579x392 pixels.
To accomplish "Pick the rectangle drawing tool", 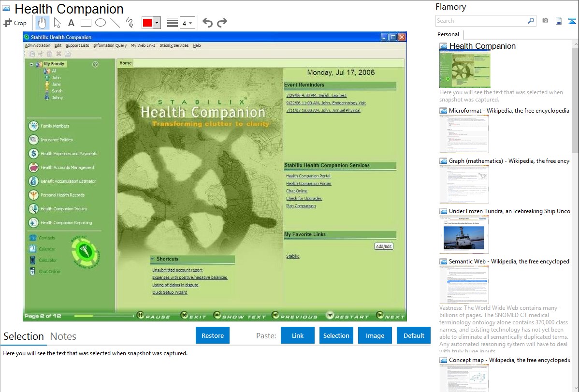I will coord(86,23).
